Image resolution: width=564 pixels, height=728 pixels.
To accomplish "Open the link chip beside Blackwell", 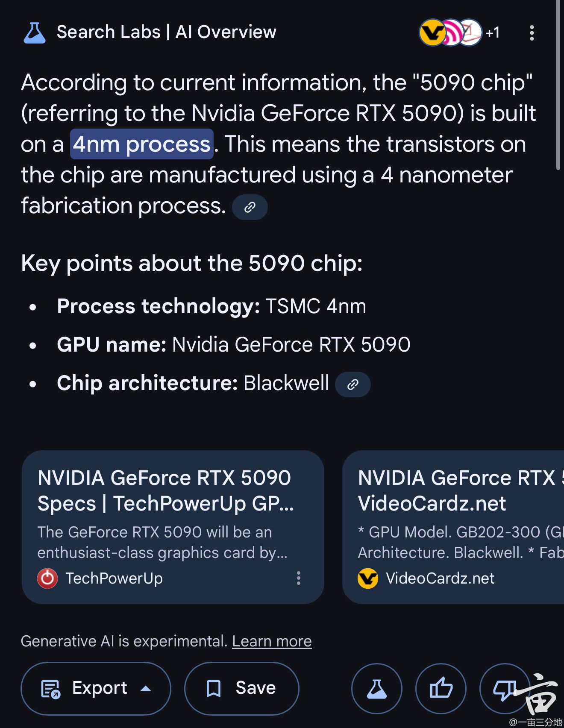I will tap(352, 385).
